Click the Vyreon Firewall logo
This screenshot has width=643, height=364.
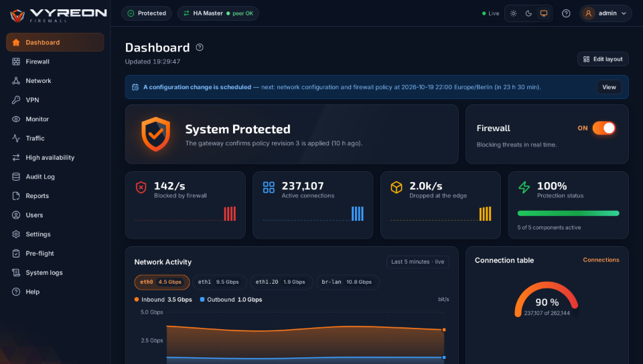(x=58, y=15)
